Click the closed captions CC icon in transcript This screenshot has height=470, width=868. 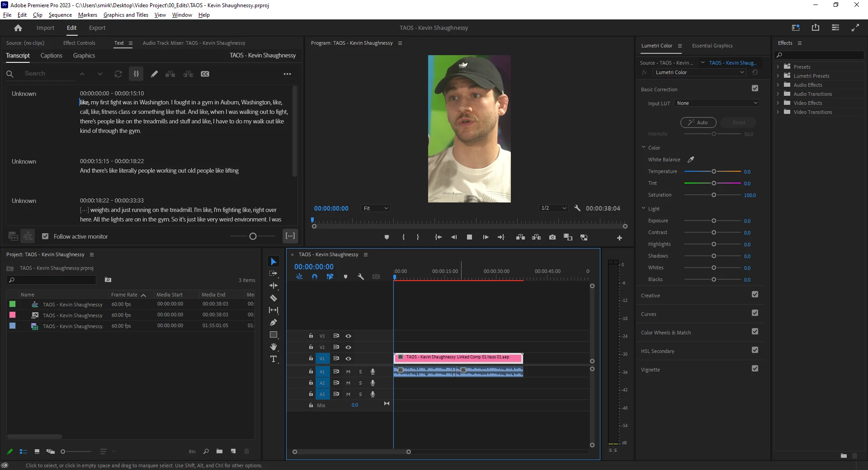[205, 74]
